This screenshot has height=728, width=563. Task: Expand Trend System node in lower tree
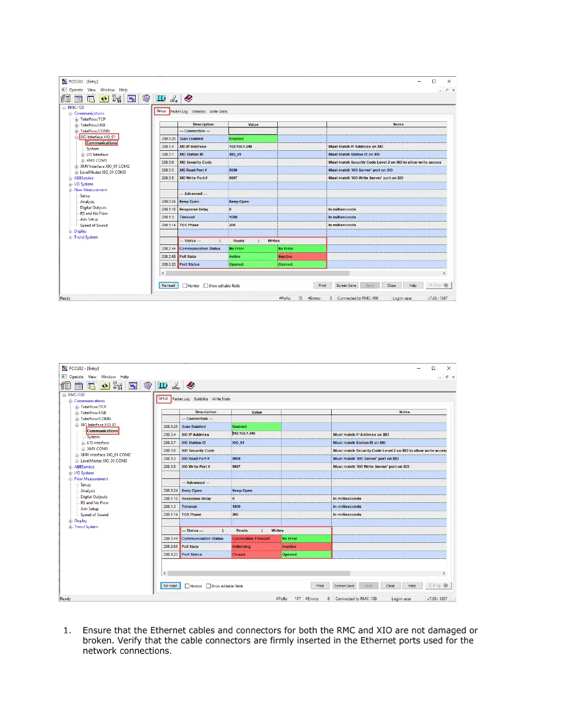coord(71,527)
